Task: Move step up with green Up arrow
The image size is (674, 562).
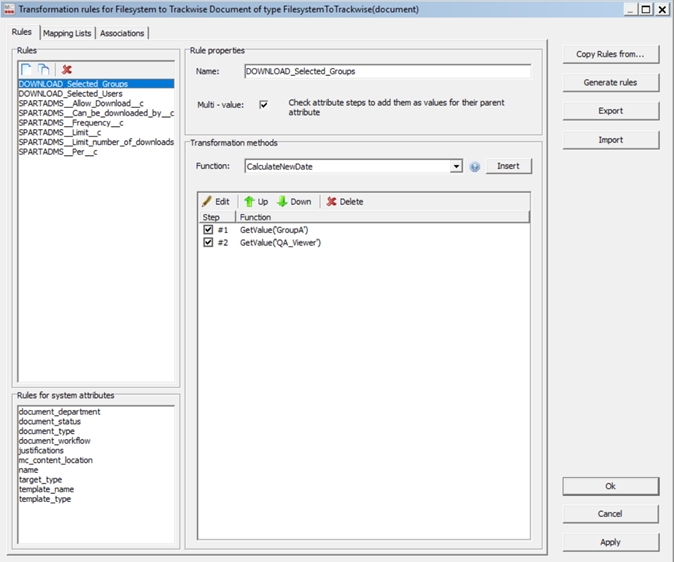Action: click(x=256, y=201)
